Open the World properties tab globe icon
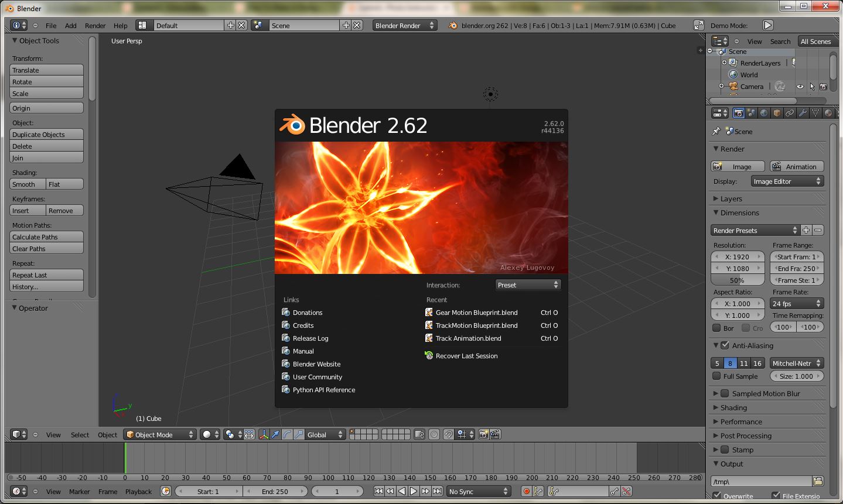 (x=764, y=113)
